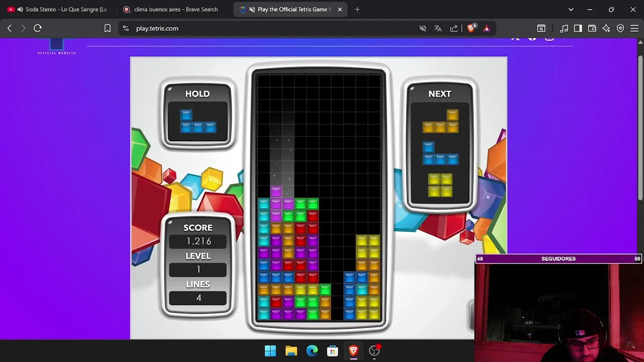This screenshot has width=644, height=362.
Task: Open Brave VPN shield icon
Action: tap(620, 29)
